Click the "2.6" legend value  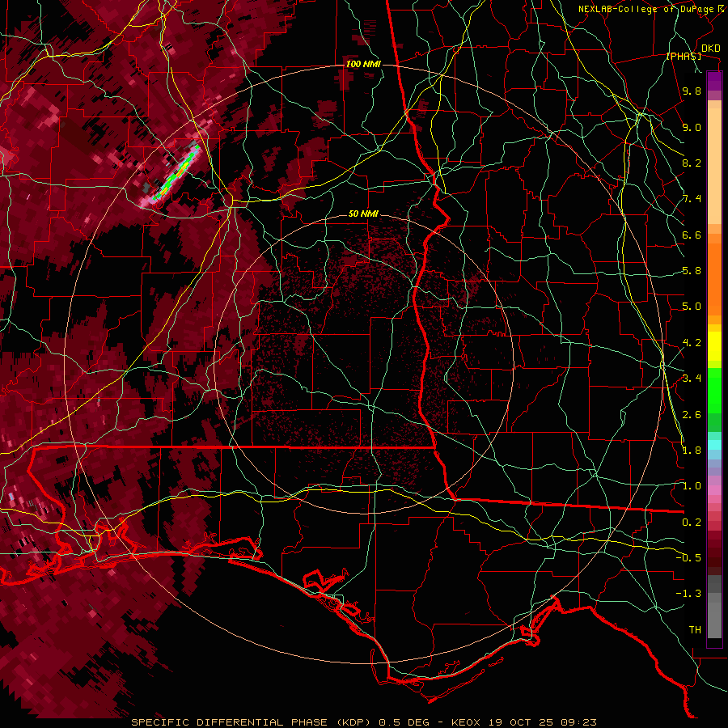tap(692, 415)
